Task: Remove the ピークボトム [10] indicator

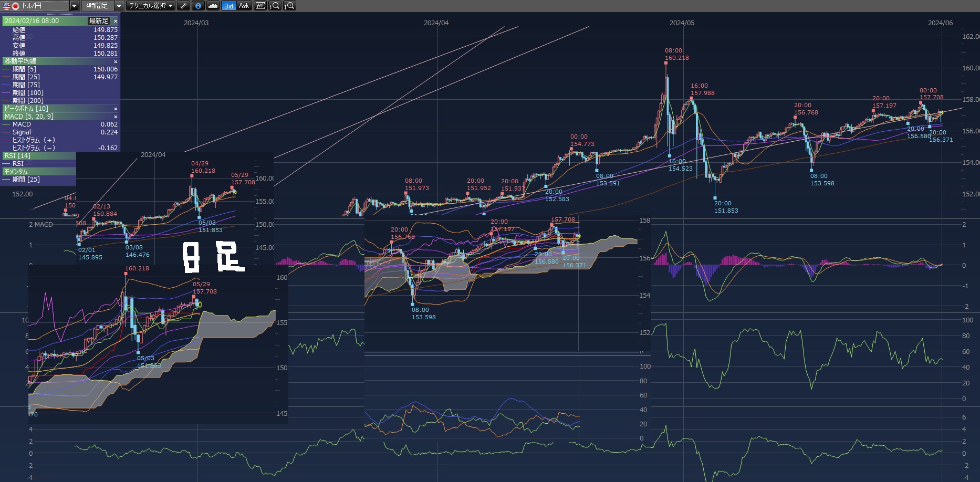Action: [x=116, y=109]
